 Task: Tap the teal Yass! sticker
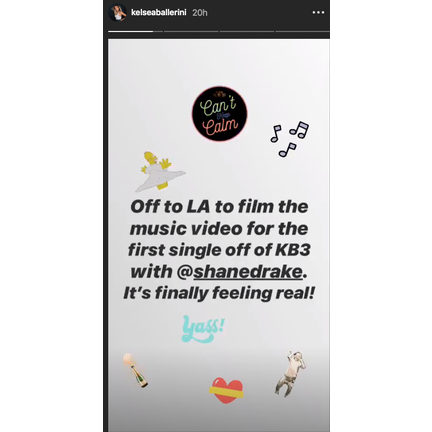203,329
